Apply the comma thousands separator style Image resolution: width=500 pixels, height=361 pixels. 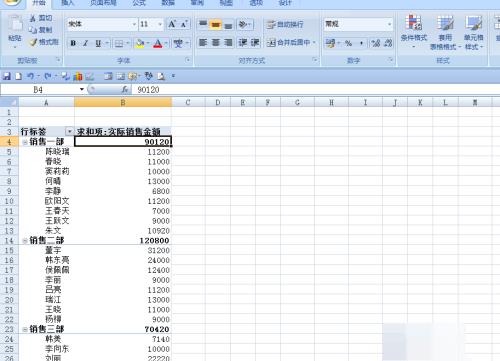tap(361, 43)
